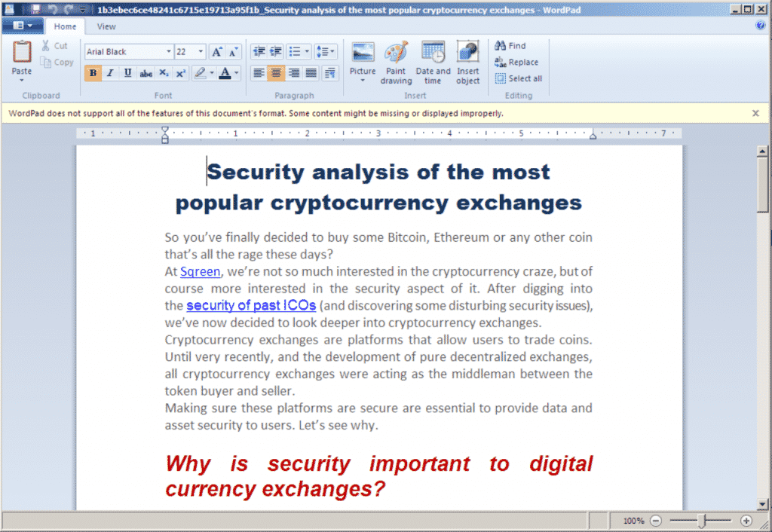
Task: Apply superscript formatting
Action: pos(181,73)
